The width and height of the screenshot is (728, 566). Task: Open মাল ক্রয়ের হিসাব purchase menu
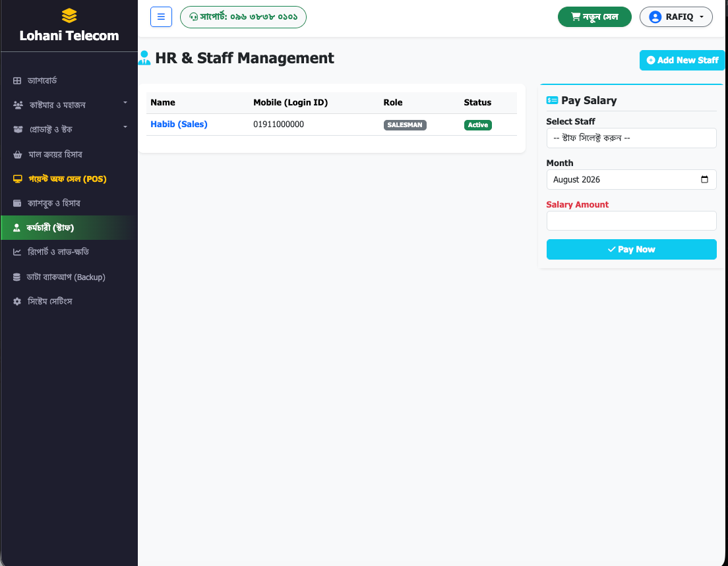click(69, 154)
